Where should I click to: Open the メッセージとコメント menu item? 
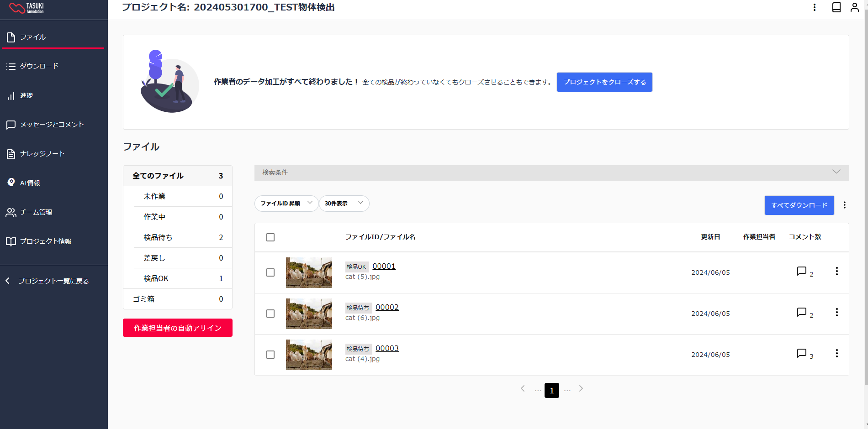[53, 125]
